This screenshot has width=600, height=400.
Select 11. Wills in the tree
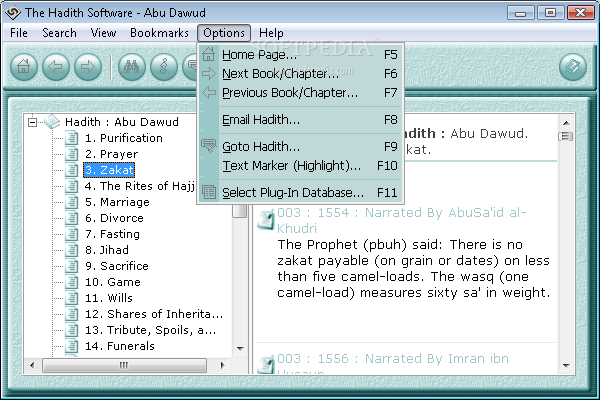point(109,298)
